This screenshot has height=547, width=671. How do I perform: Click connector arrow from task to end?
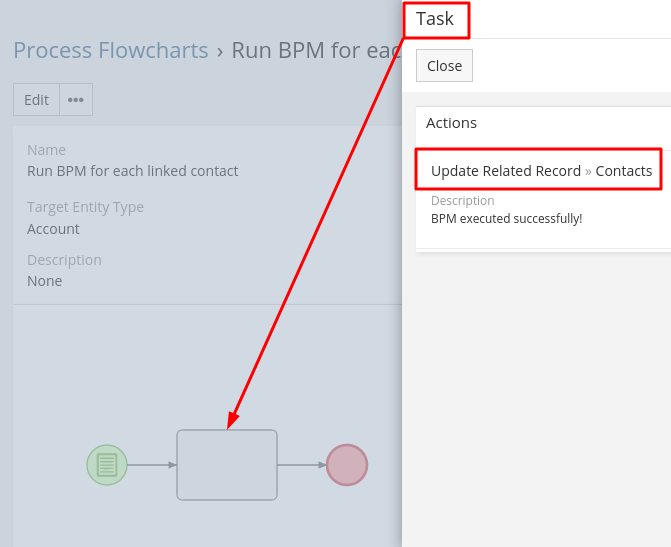click(302, 465)
